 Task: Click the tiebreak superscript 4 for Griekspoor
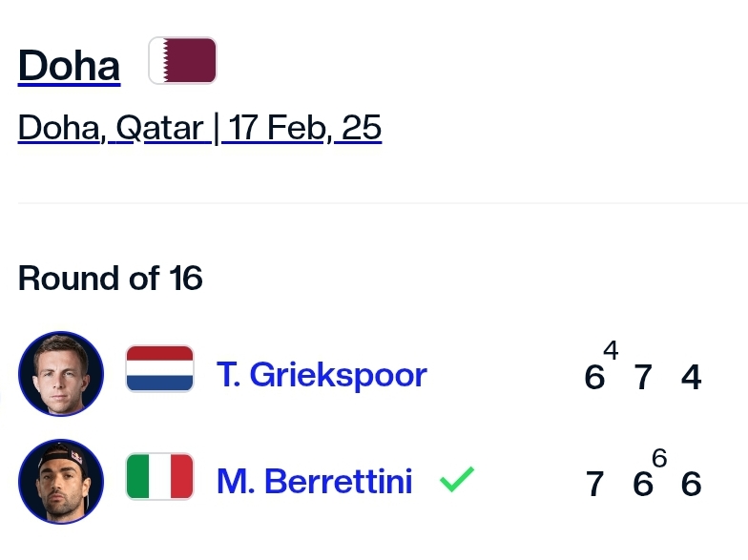(611, 350)
